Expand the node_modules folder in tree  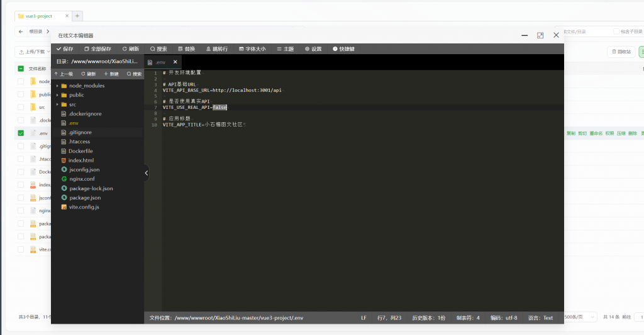[x=57, y=86]
